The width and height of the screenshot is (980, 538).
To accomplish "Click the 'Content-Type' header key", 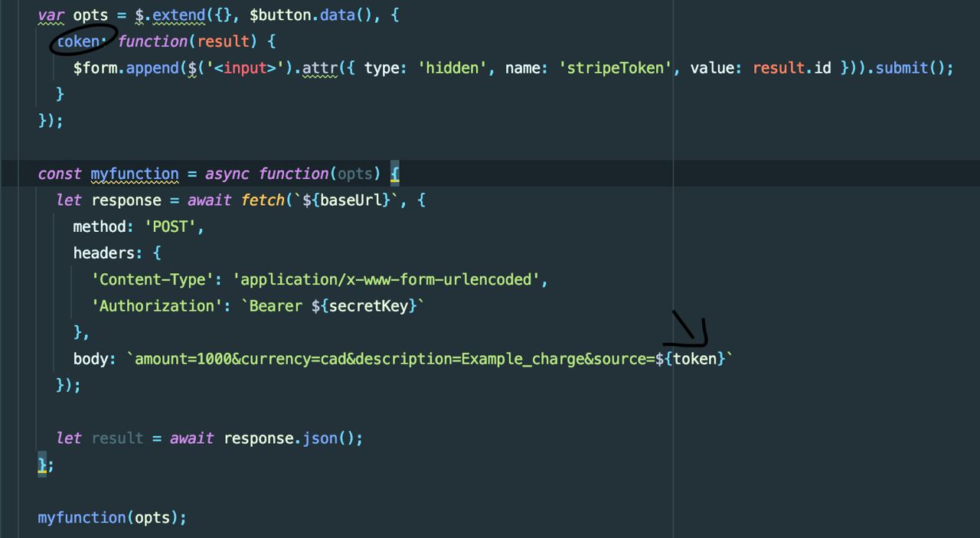I will coord(152,279).
